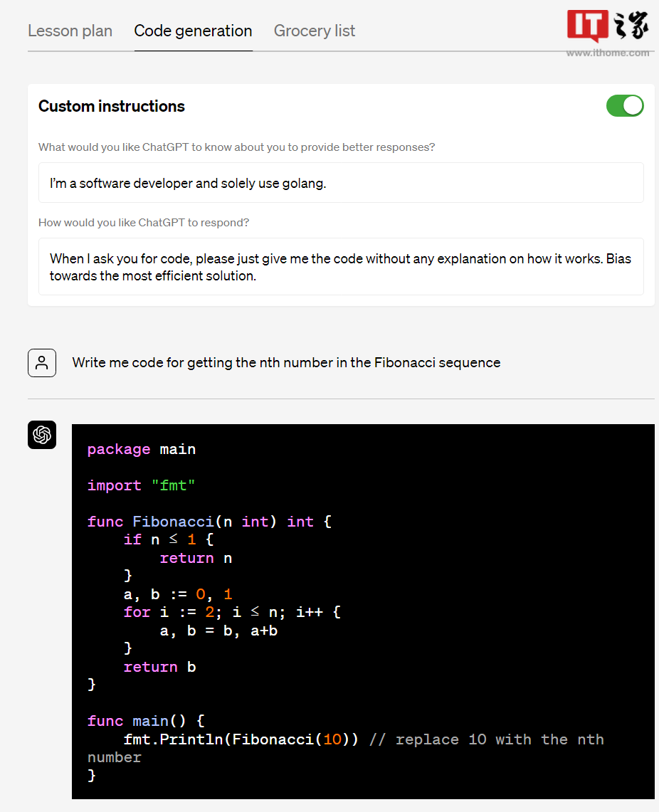Viewport: 659px width, 812px height.
Task: Click the func Fibonacci declaration line
Action: click(x=209, y=522)
